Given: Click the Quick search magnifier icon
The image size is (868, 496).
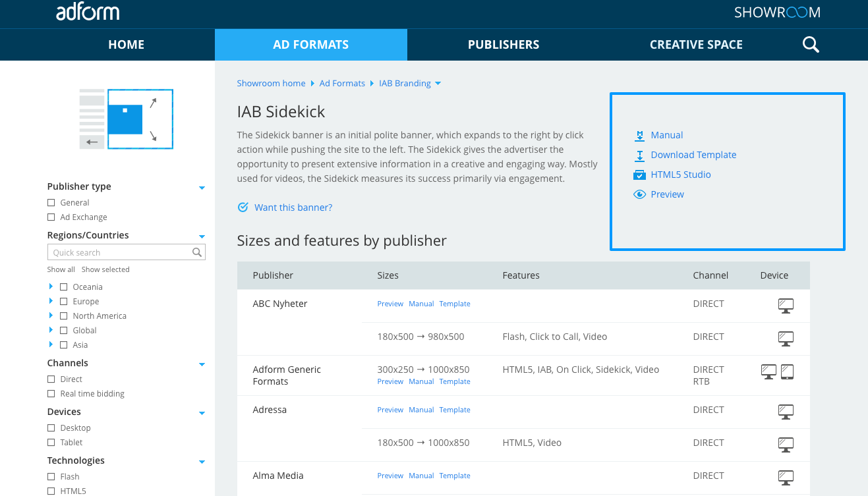Looking at the screenshot, I should [196, 252].
